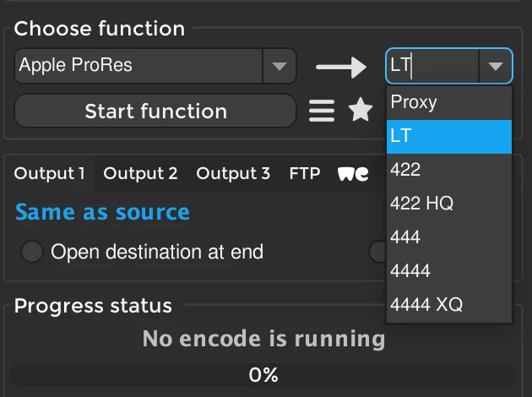
Task: Click the Same as source destination link
Action: (x=102, y=212)
